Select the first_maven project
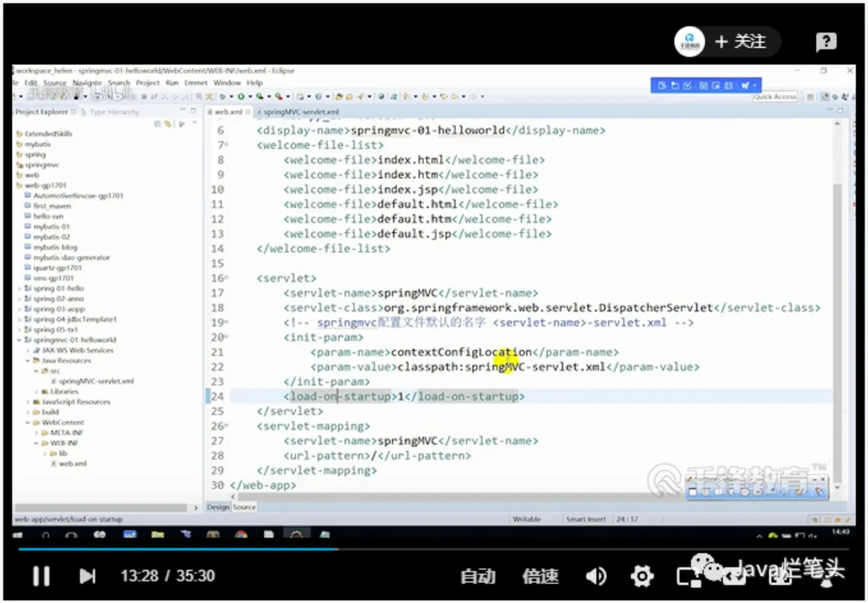The image size is (868, 603). 48,206
